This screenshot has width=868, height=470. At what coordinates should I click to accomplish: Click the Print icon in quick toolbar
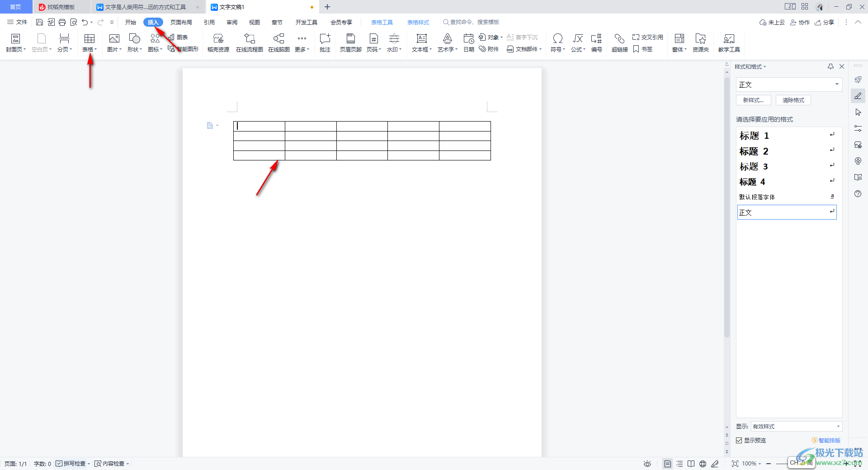click(62, 22)
